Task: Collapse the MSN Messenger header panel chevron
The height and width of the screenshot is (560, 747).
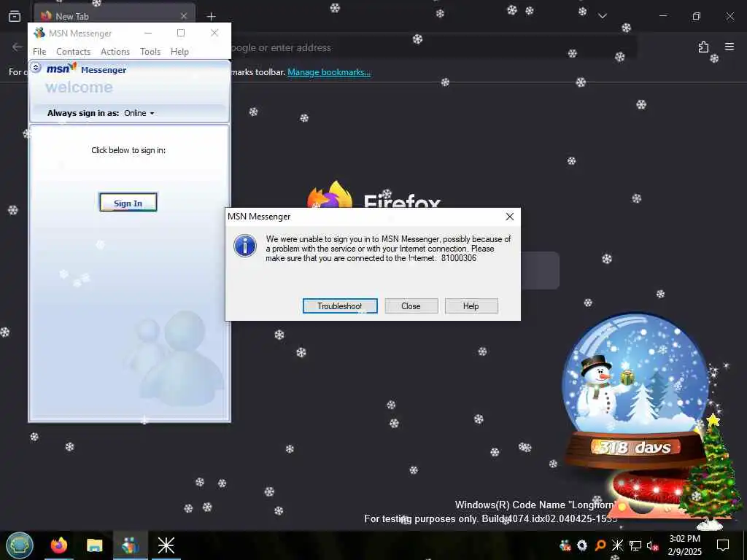Action: pyautogui.click(x=36, y=68)
